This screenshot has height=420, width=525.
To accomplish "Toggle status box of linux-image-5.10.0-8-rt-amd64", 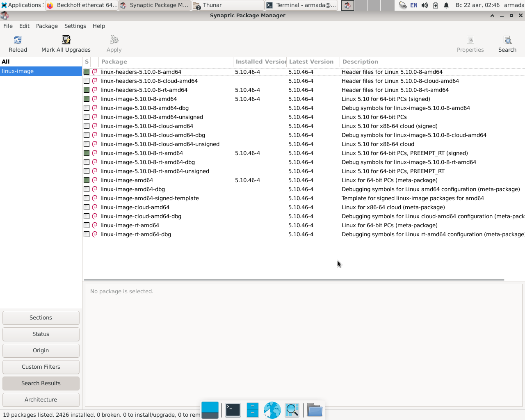I will click(87, 153).
